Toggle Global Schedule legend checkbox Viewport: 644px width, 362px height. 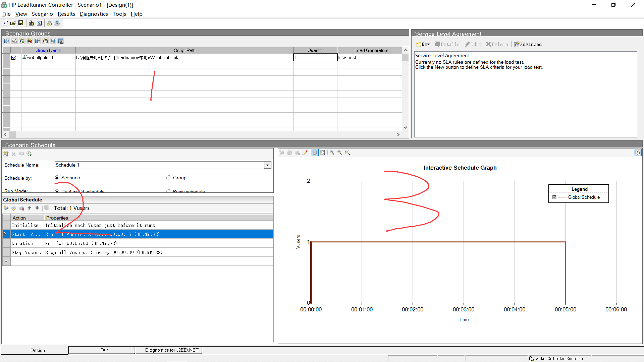(x=554, y=197)
